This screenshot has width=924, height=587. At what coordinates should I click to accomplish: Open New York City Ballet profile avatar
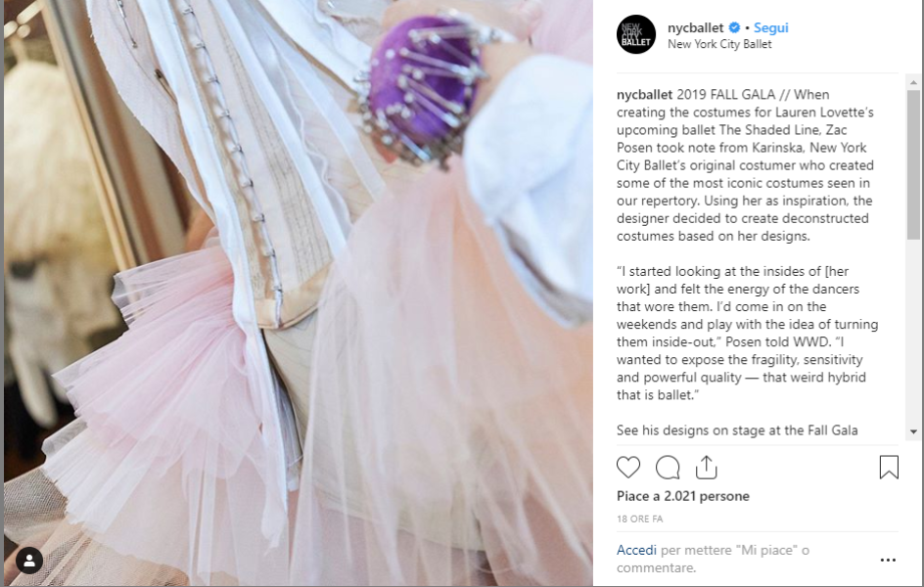[636, 35]
